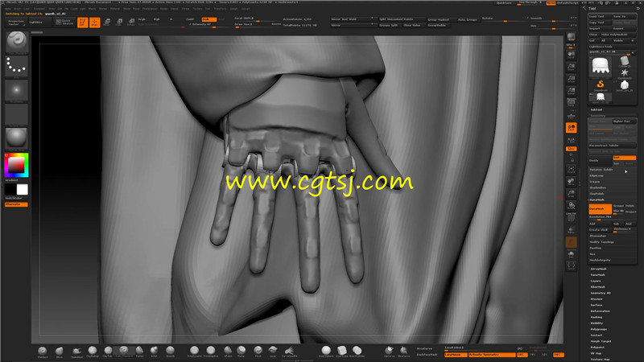This screenshot has width=644, height=362.
Task: Click the Scroll canvas icon
Action: click(571, 55)
